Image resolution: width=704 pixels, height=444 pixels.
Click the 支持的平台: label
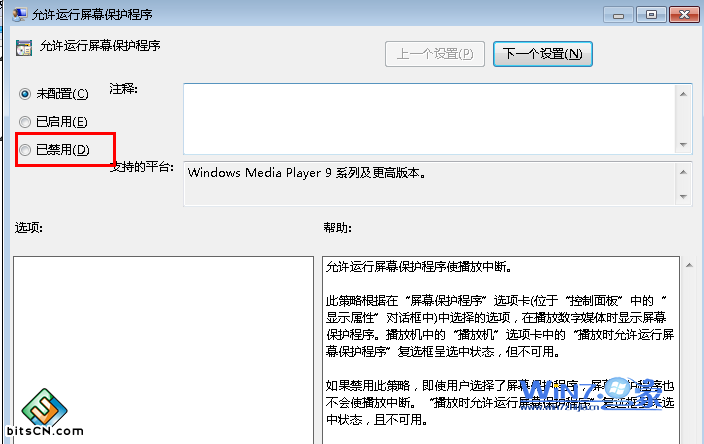tap(142, 167)
